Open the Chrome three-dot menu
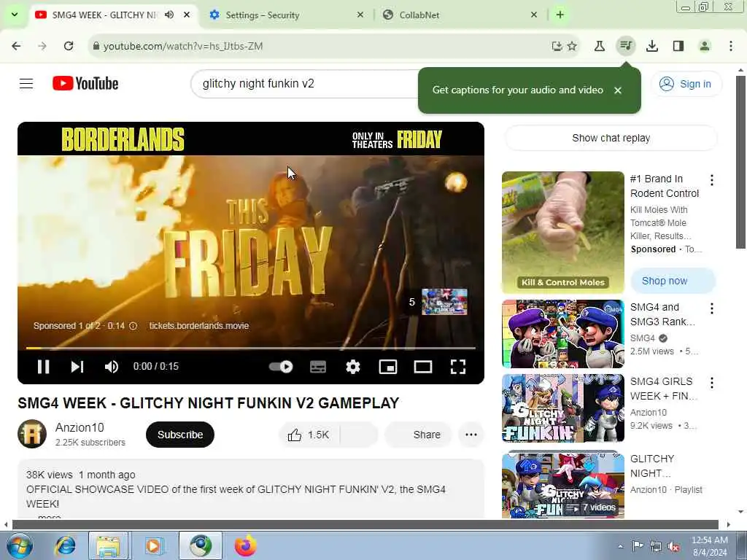Image resolution: width=747 pixels, height=560 pixels. [731, 46]
